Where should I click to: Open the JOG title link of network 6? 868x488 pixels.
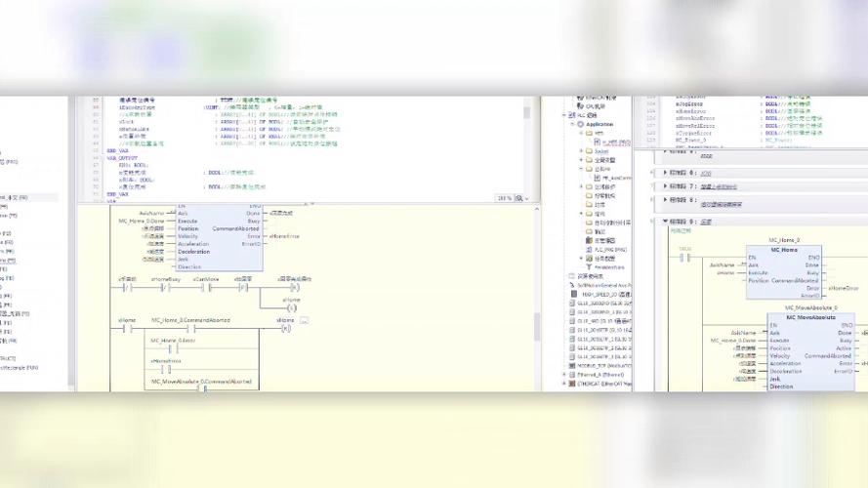[706, 174]
